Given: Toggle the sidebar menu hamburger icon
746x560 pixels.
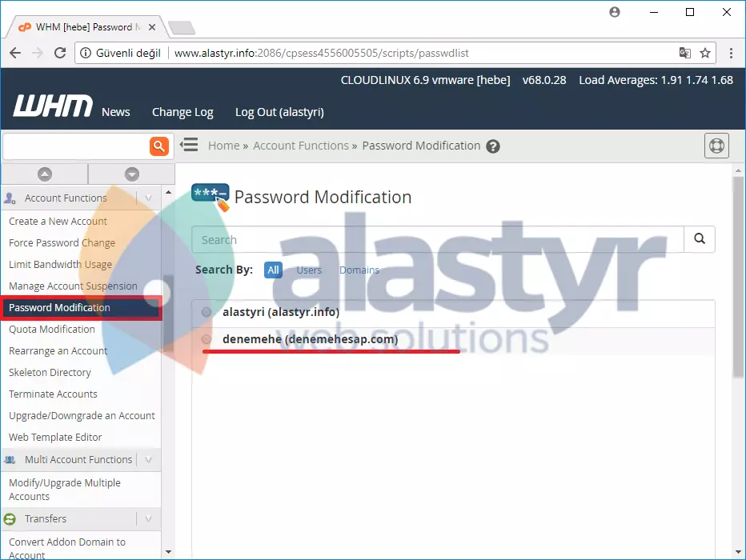Looking at the screenshot, I should tap(189, 145).
